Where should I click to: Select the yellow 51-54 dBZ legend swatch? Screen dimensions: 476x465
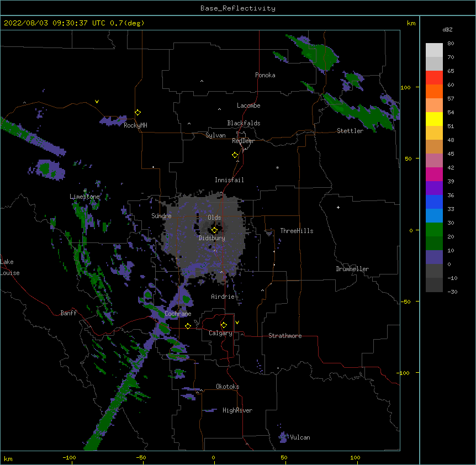tap(434, 119)
